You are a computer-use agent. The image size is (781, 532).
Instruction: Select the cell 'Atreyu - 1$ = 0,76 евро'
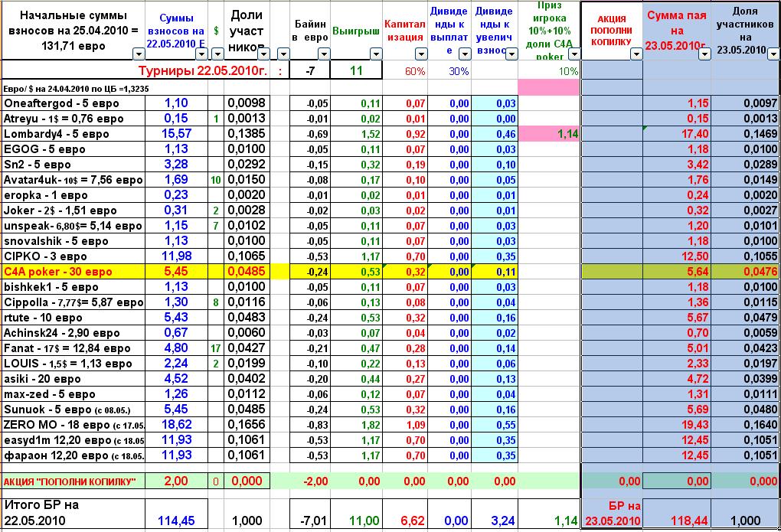[74, 119]
